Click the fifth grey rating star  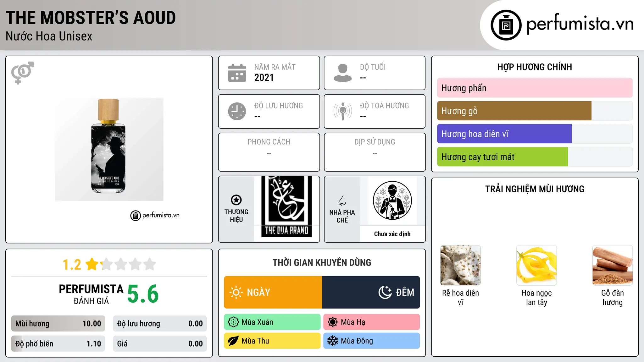pyautogui.click(x=150, y=264)
